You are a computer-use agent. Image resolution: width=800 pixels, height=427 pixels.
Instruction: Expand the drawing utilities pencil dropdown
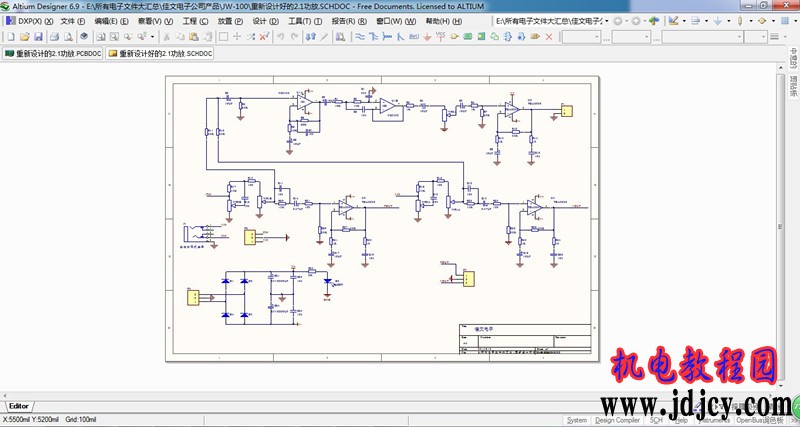(x=685, y=21)
